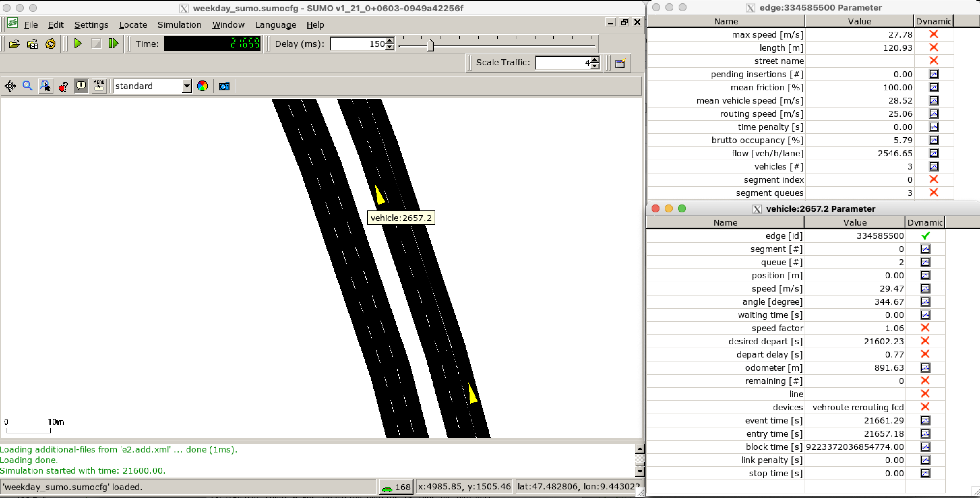Click the stop simulation button
This screenshot has width=980, height=498.
(96, 44)
